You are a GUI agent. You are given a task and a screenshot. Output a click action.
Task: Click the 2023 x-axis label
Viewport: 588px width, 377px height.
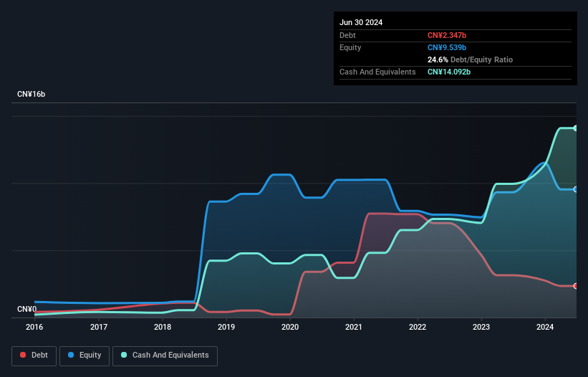click(481, 327)
